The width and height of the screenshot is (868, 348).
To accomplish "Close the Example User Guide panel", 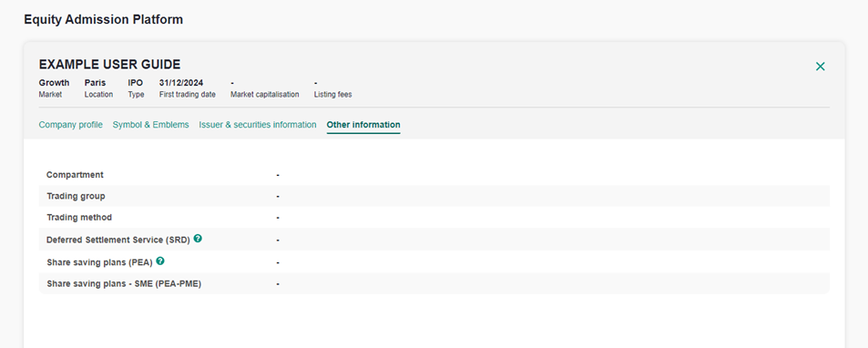I will coord(821,67).
